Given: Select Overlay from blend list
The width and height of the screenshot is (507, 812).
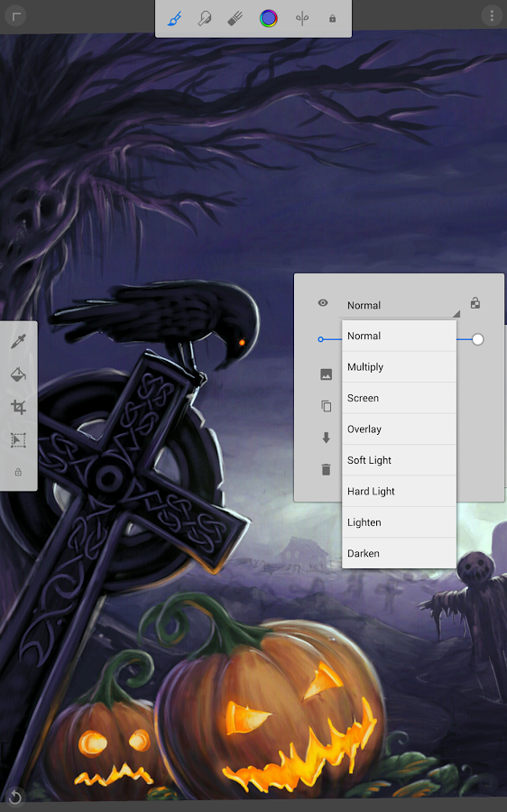Looking at the screenshot, I should tap(399, 429).
